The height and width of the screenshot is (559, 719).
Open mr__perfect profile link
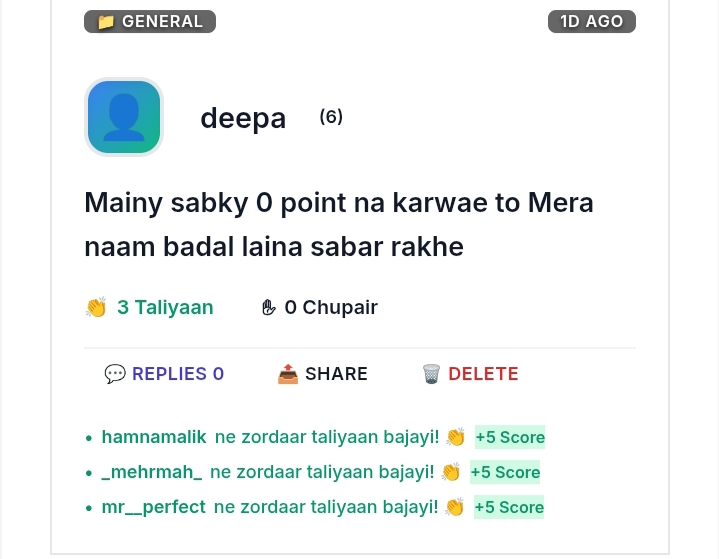click(x=154, y=507)
